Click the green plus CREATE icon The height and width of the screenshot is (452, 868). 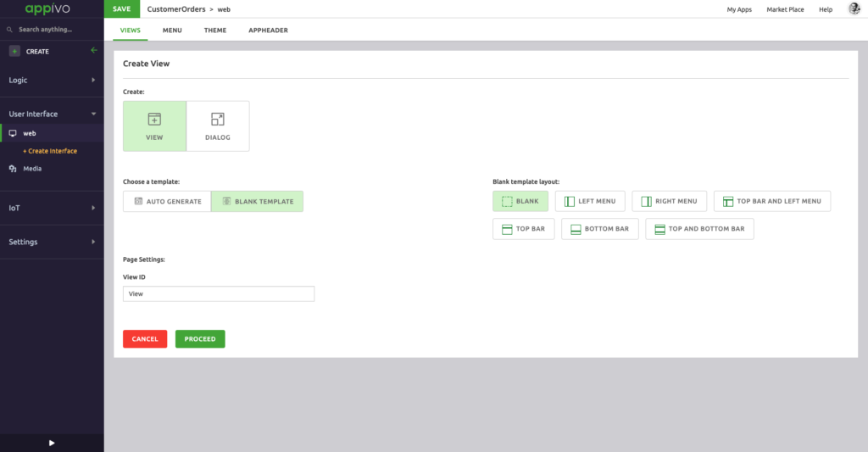pos(15,51)
